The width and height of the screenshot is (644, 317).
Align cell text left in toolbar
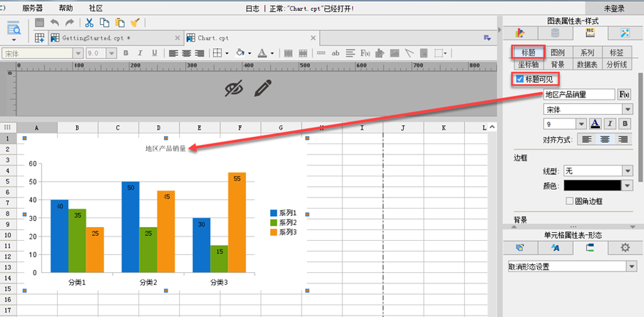point(173,53)
